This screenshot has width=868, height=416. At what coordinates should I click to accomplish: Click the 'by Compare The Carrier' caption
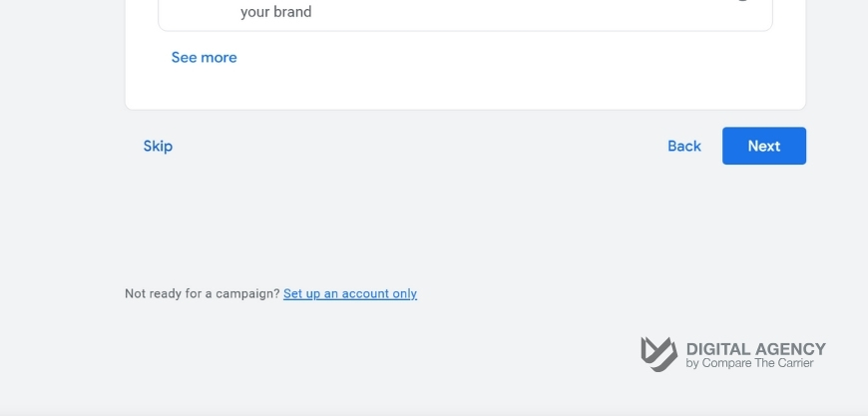[x=749, y=363]
